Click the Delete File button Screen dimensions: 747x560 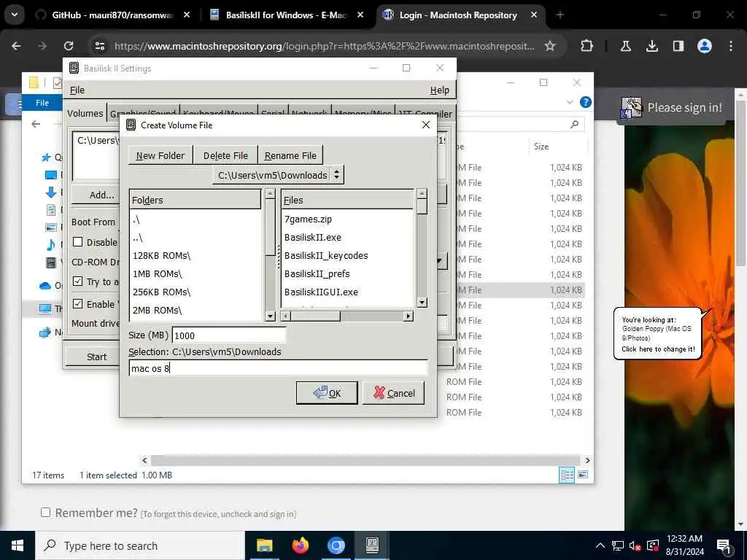tap(225, 155)
